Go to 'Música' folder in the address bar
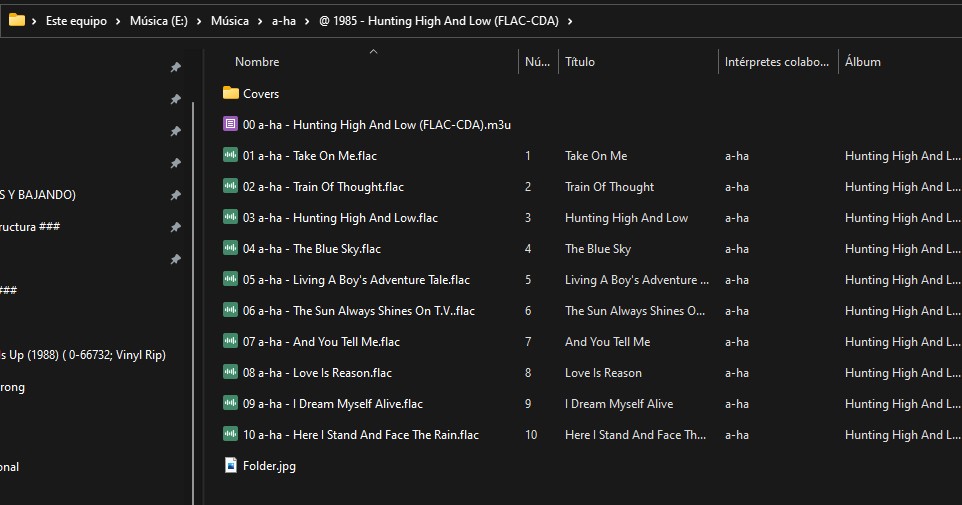Screen dimensions: 962x505 229,21
